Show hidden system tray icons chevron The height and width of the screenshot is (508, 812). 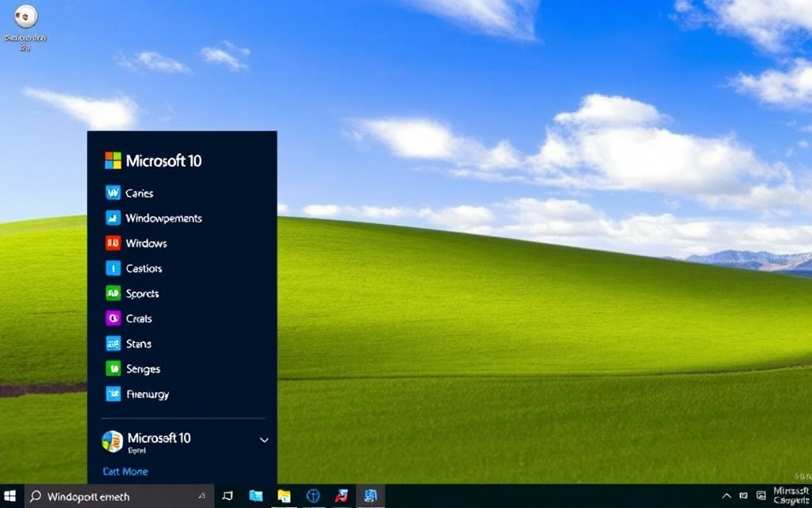click(726, 496)
